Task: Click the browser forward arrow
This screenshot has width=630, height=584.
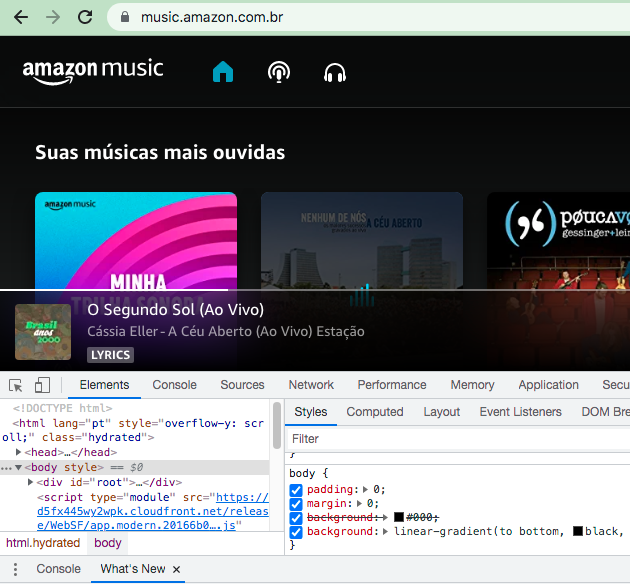Action: pyautogui.click(x=53, y=17)
